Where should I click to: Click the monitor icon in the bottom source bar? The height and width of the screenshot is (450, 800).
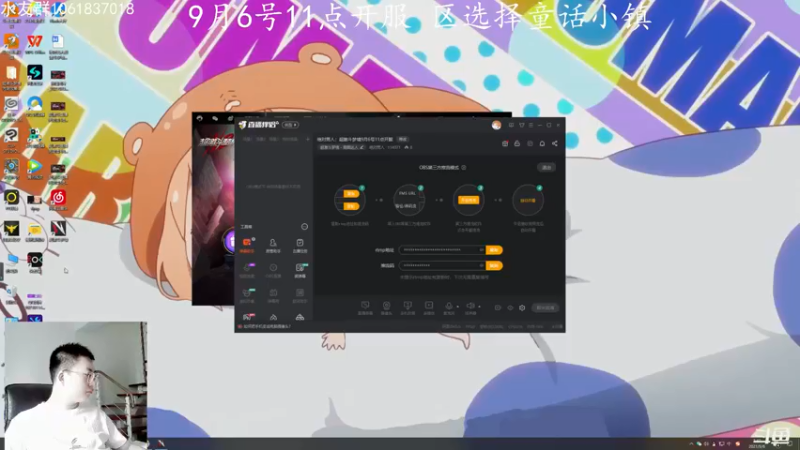click(365, 307)
